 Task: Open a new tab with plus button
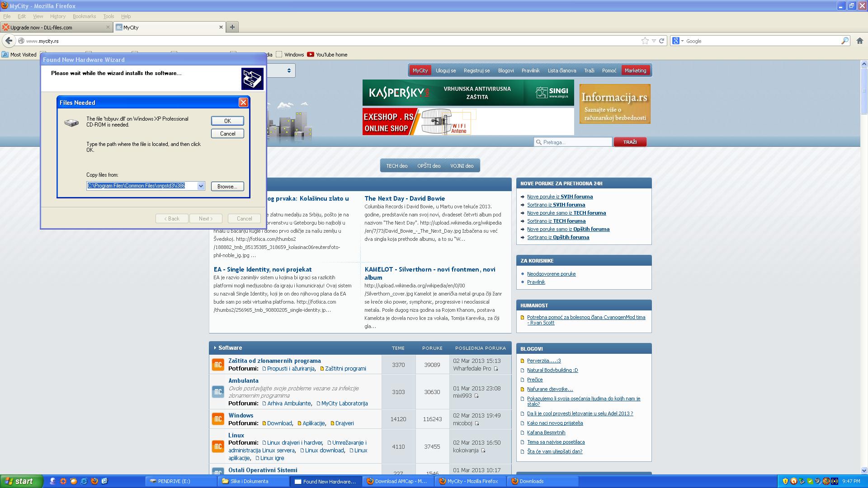click(x=232, y=27)
